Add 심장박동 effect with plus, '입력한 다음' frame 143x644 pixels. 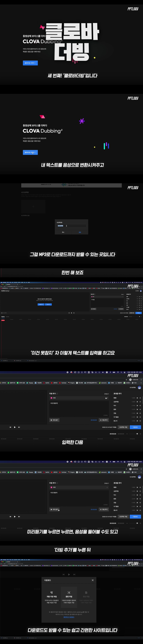tap(140, 402)
